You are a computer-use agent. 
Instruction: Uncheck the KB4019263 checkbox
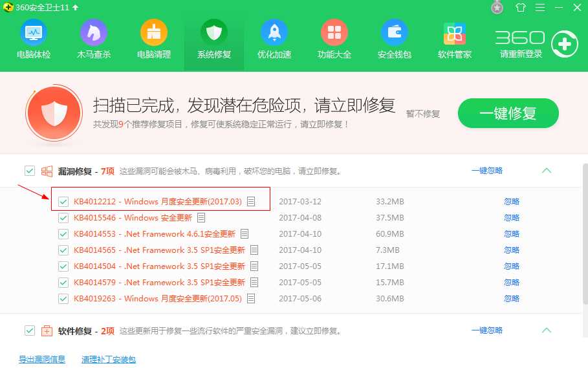63,299
